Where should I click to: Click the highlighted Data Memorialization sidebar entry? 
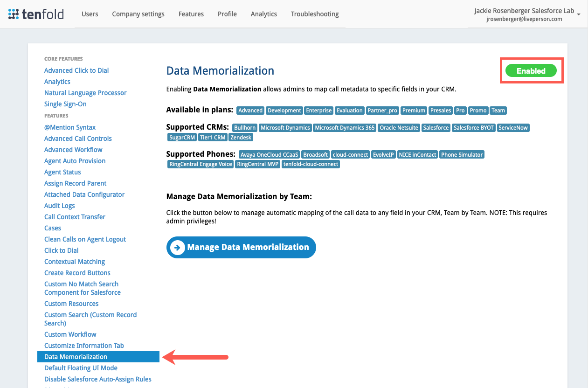pyautogui.click(x=76, y=356)
